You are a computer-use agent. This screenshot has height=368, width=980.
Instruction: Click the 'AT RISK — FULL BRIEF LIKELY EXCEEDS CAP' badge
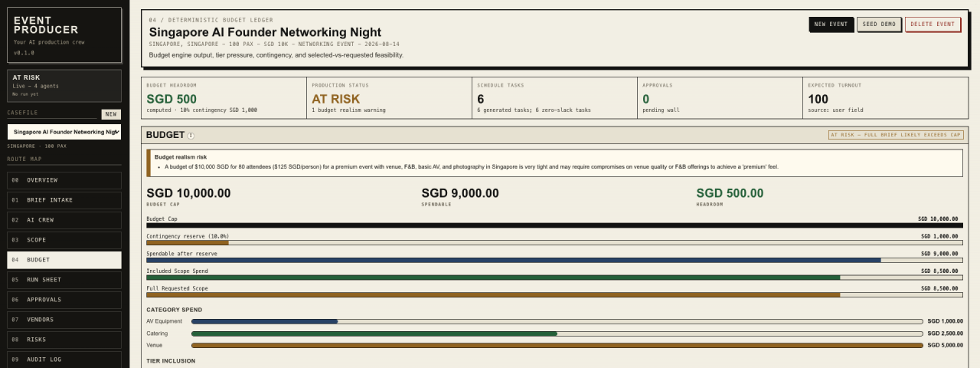click(x=896, y=135)
